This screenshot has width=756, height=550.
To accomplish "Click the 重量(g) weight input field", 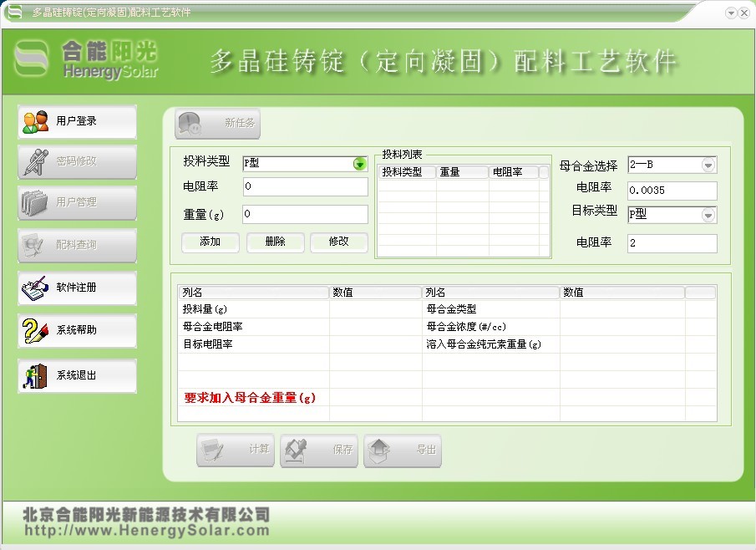I will click(305, 215).
